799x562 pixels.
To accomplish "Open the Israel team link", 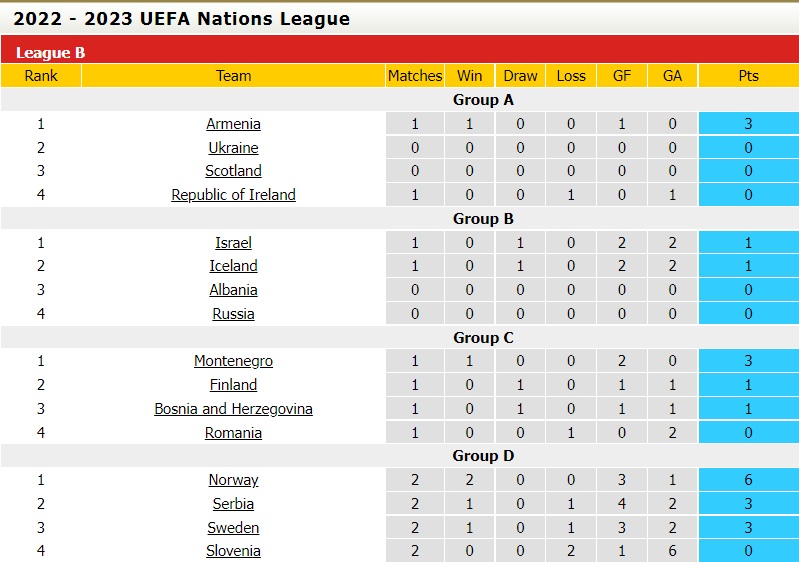I will (233, 243).
